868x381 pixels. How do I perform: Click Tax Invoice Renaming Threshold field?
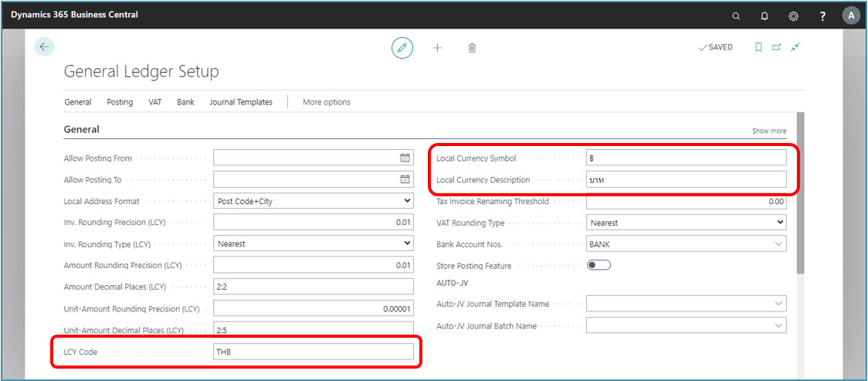(x=687, y=201)
